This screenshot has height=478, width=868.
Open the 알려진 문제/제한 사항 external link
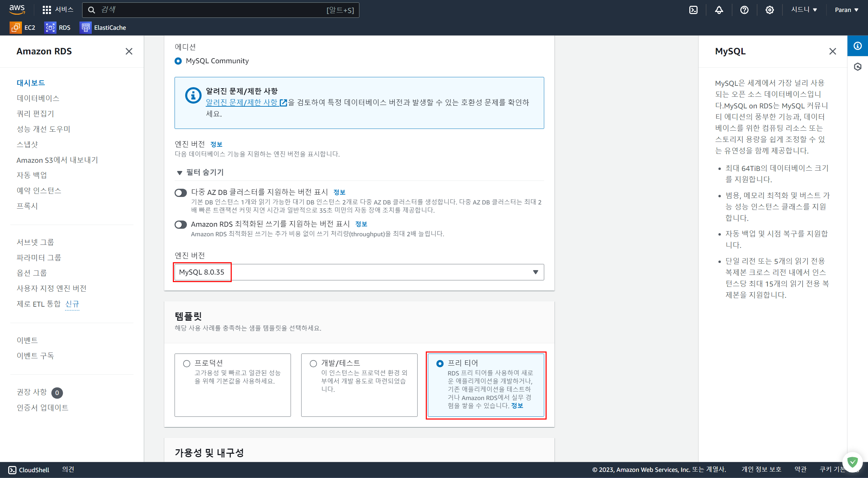[246, 103]
